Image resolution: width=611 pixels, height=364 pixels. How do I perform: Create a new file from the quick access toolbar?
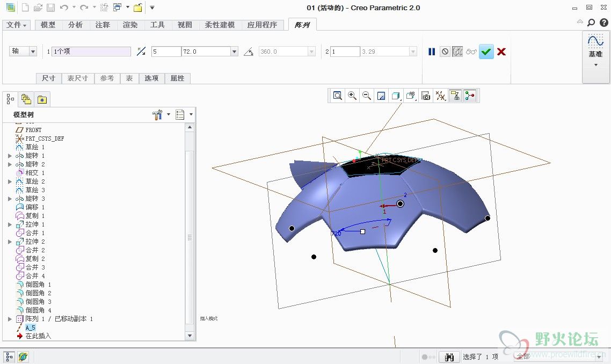coord(25,8)
